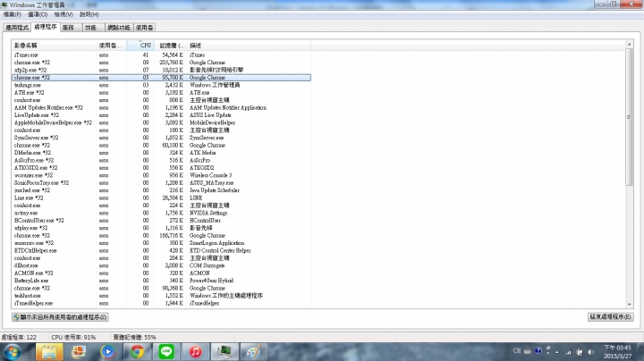The width and height of the screenshot is (644, 361).
Task: Switch to the 使用者 tab
Action: point(145,28)
